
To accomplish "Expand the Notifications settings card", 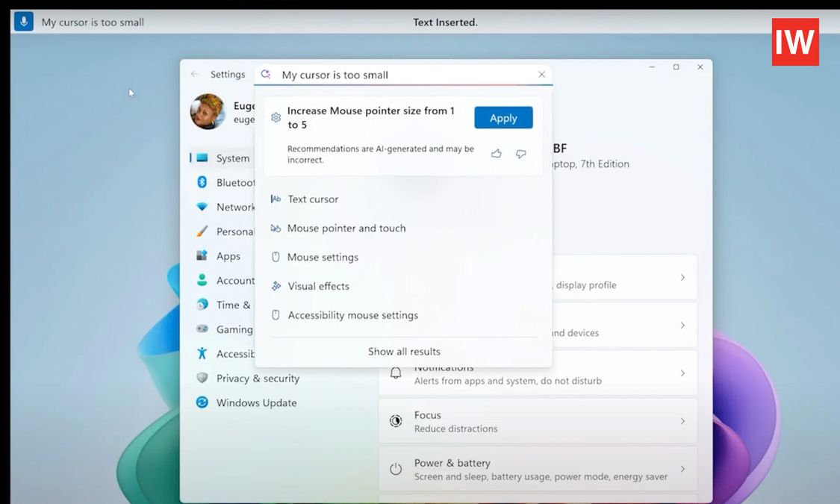I will (682, 373).
